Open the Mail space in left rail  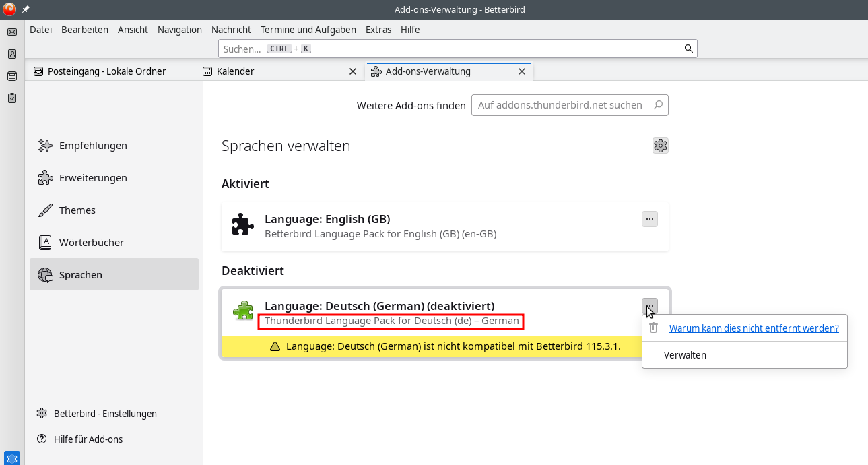coord(12,32)
